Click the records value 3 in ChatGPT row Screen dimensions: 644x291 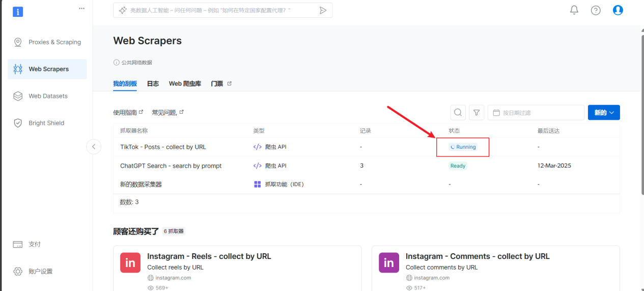361,166
